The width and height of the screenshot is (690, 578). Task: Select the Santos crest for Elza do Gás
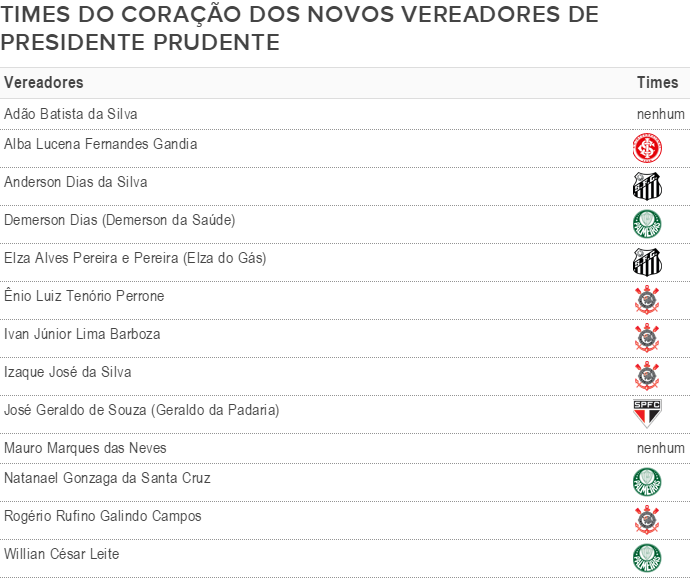tap(647, 262)
